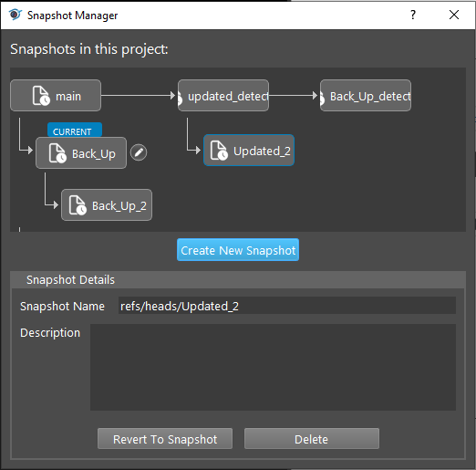476x470 pixels.
Task: Click the snapshot icon inside Updated_2 node
Action: 219,151
